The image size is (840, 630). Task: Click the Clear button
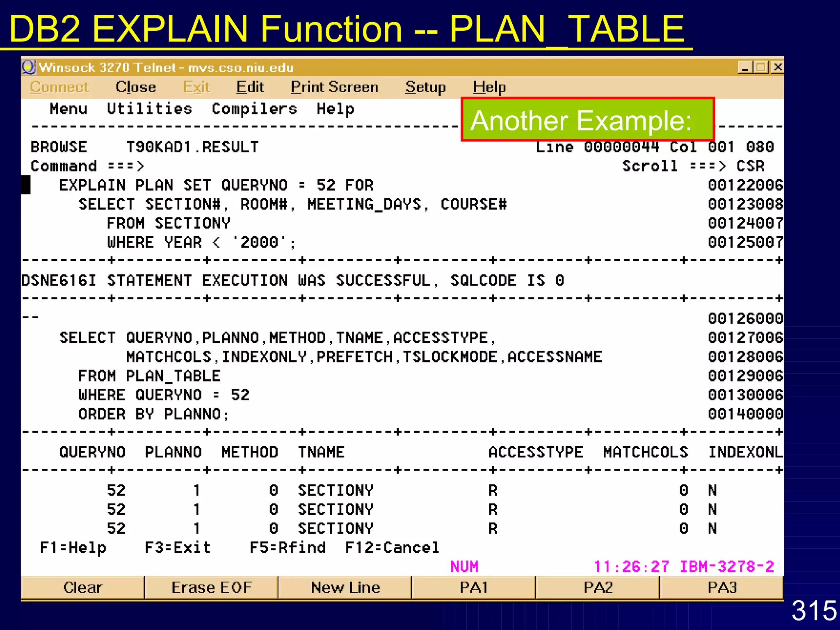[82, 587]
